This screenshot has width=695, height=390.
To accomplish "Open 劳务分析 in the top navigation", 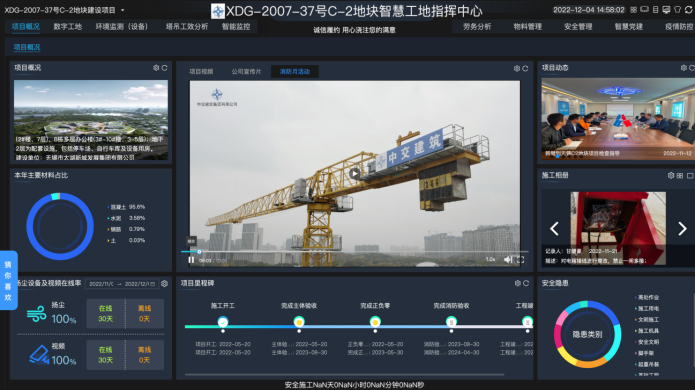I will [x=477, y=27].
